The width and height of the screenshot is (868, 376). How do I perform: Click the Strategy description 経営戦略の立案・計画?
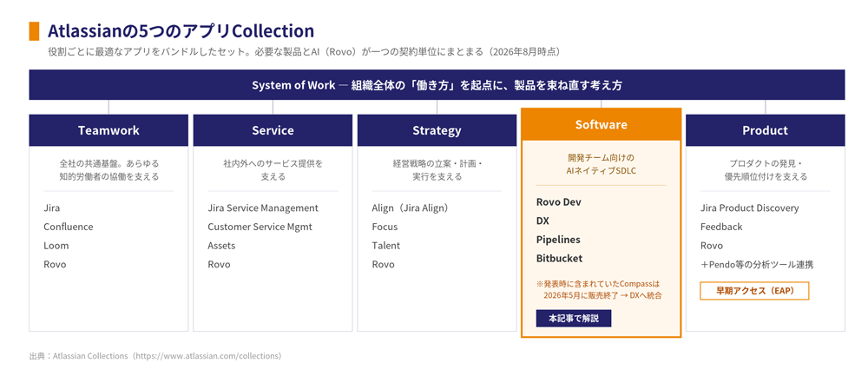[x=437, y=170]
